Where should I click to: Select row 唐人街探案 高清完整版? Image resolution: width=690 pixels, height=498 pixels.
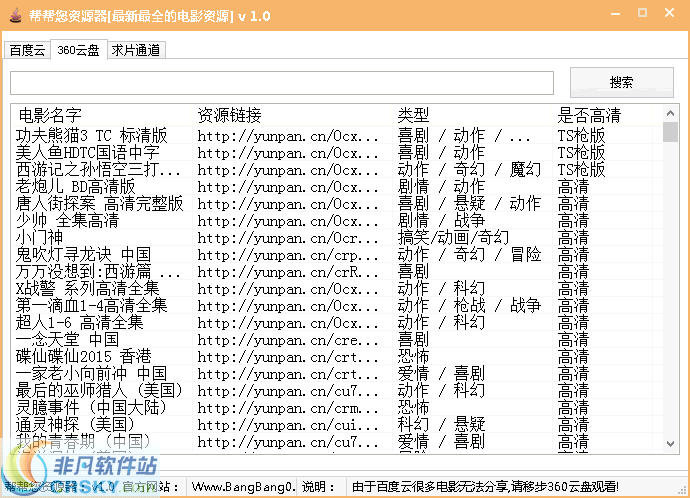coord(337,204)
